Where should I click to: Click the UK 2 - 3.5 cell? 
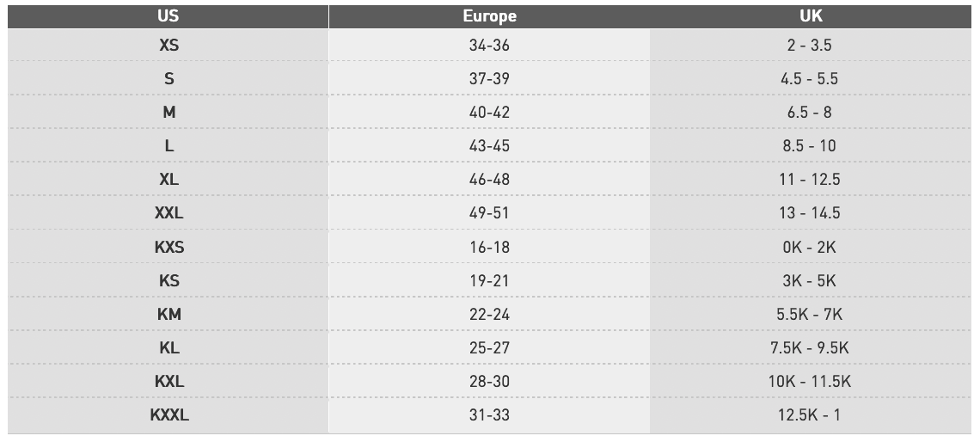pos(811,45)
